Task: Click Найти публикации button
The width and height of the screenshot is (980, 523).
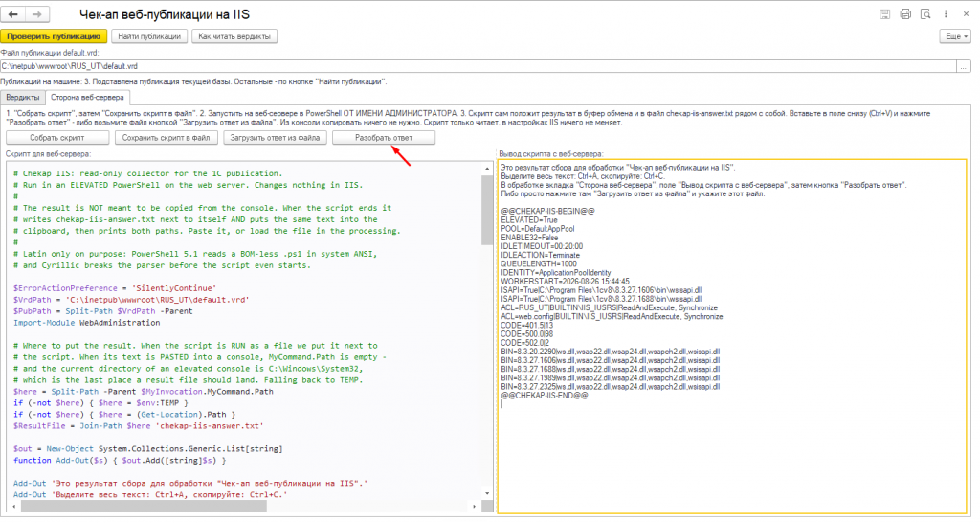Action: (x=149, y=36)
